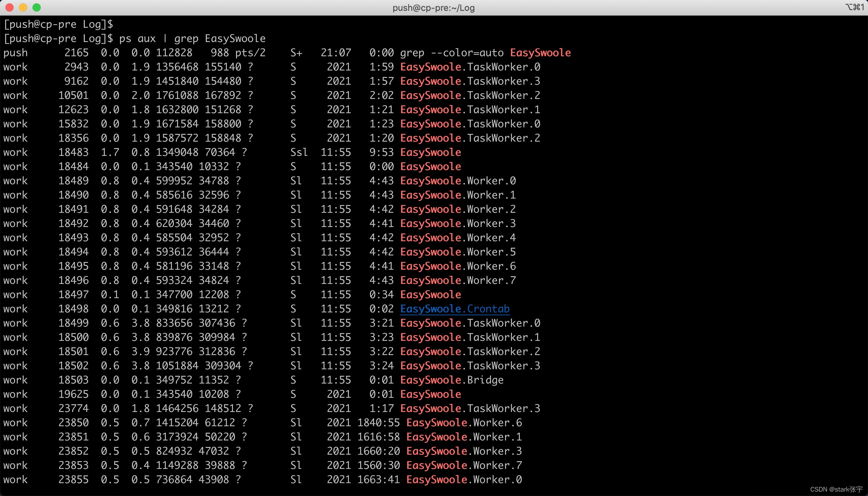Click the 3173924 VSZ value of PID 23851
868x496 pixels.
[177, 437]
